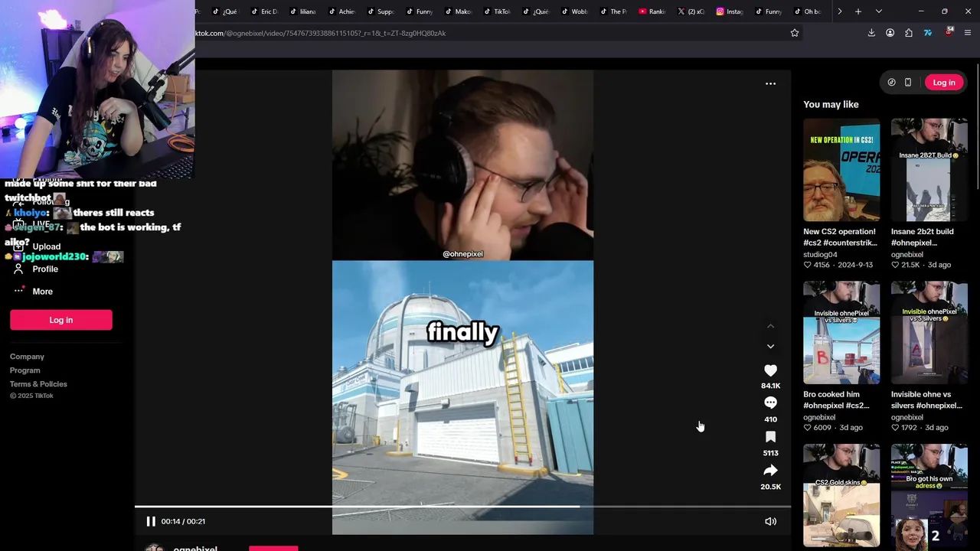
Task: Switch to the liliana browser tab
Action: pyautogui.click(x=303, y=11)
